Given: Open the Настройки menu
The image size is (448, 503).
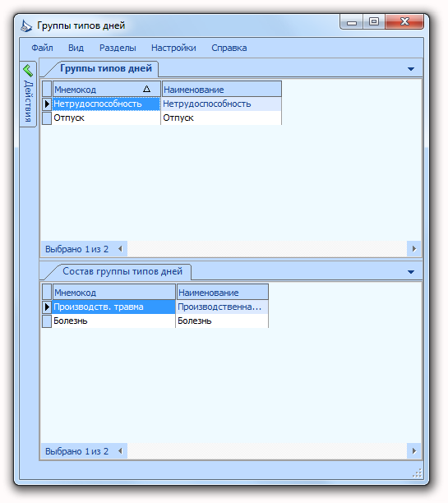Looking at the screenshot, I should tap(173, 48).
